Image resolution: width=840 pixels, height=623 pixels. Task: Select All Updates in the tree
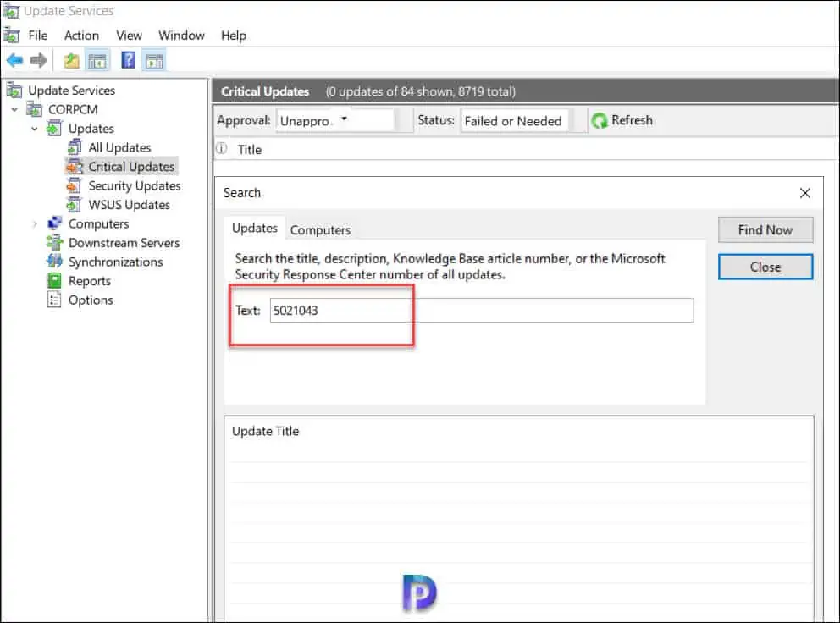pos(120,147)
